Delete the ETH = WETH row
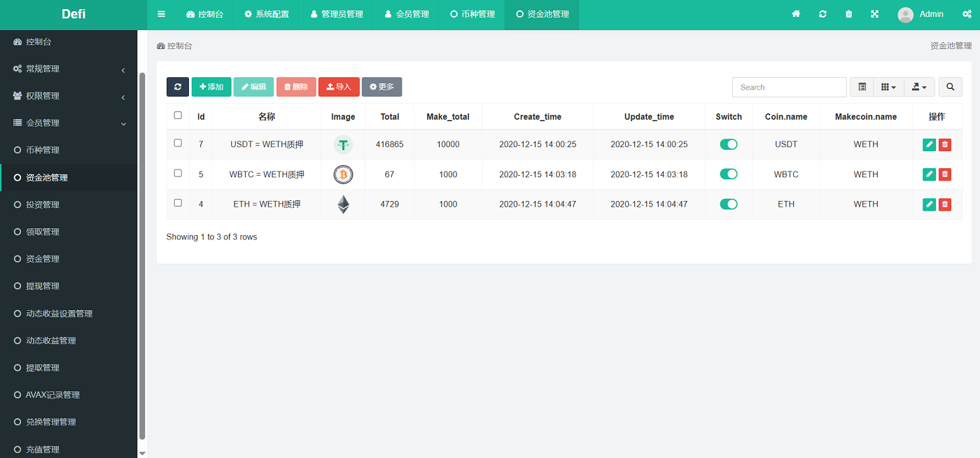This screenshot has height=458, width=980. pos(945,204)
